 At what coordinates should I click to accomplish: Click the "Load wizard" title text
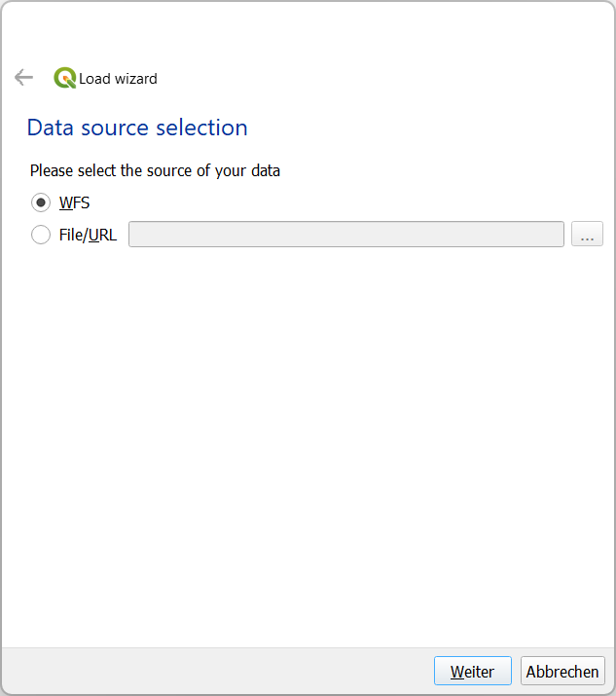click(x=118, y=79)
